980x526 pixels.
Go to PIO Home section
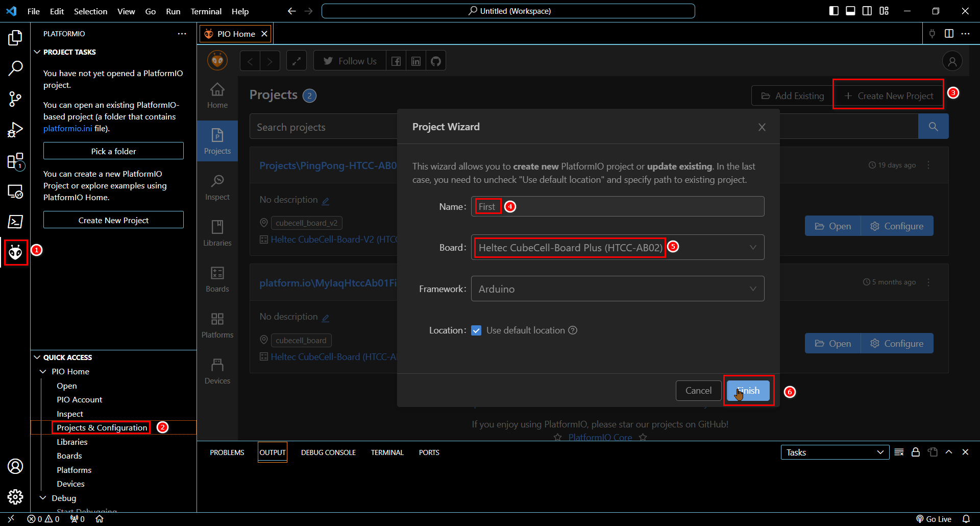pyautogui.click(x=217, y=95)
